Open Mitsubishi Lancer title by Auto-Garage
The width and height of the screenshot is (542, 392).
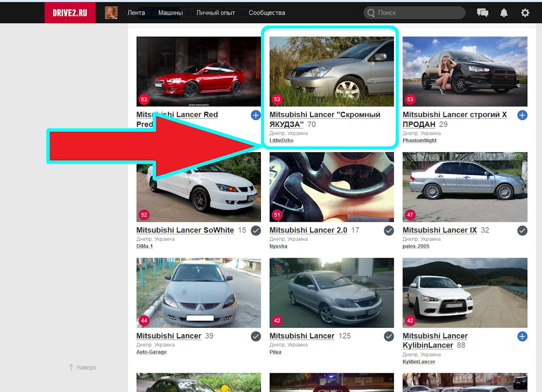coord(169,336)
